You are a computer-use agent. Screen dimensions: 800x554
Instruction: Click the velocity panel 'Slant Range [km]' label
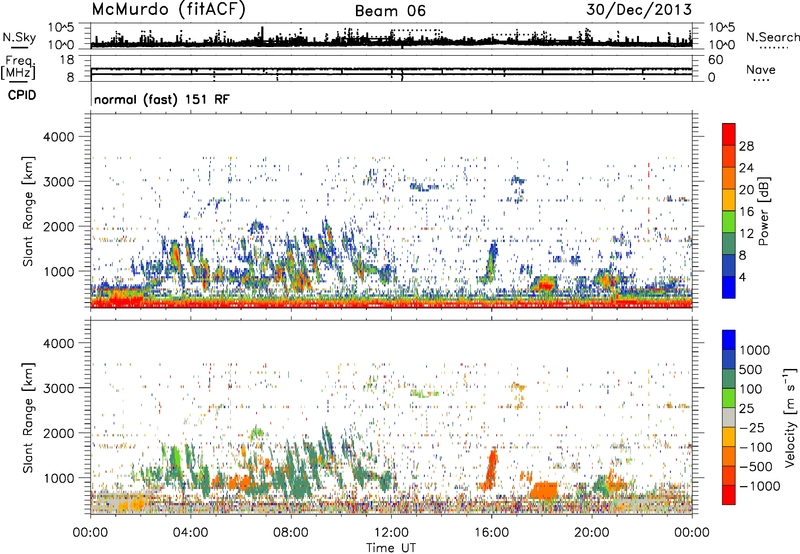pos(28,417)
